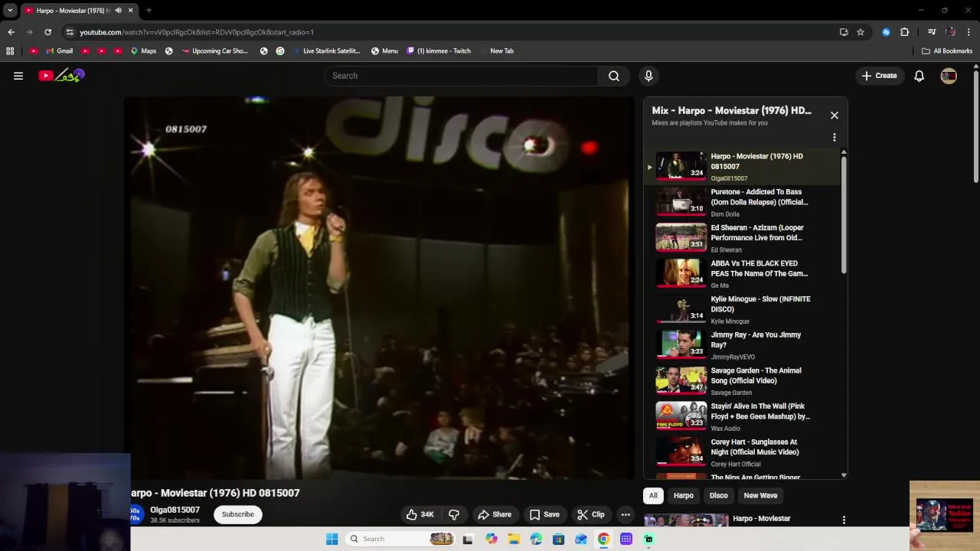Viewport: 980px width, 551px height.
Task: Focus the YouTube search field
Action: [461, 76]
